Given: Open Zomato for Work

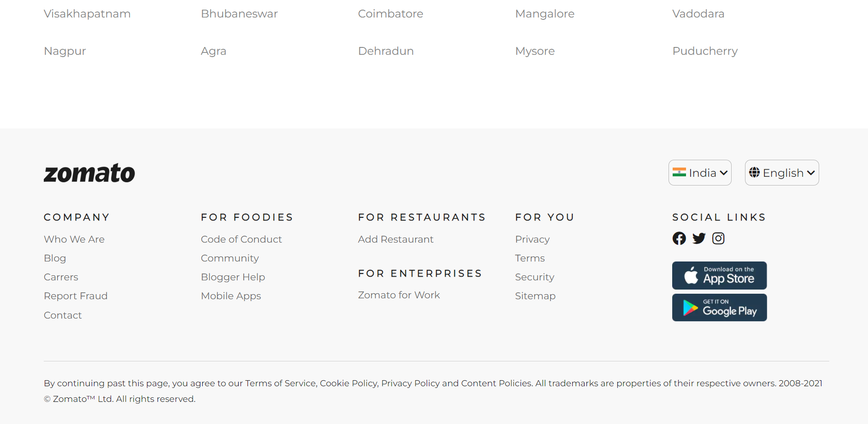Looking at the screenshot, I should point(399,295).
